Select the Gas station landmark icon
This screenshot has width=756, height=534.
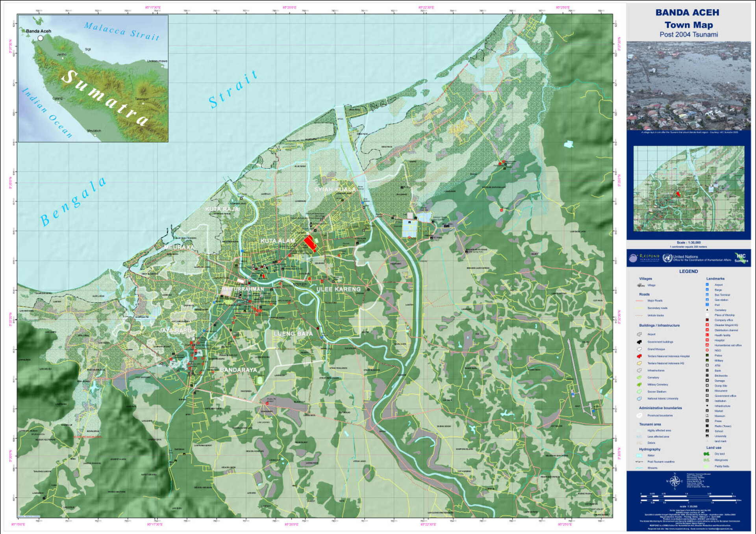[x=706, y=300]
